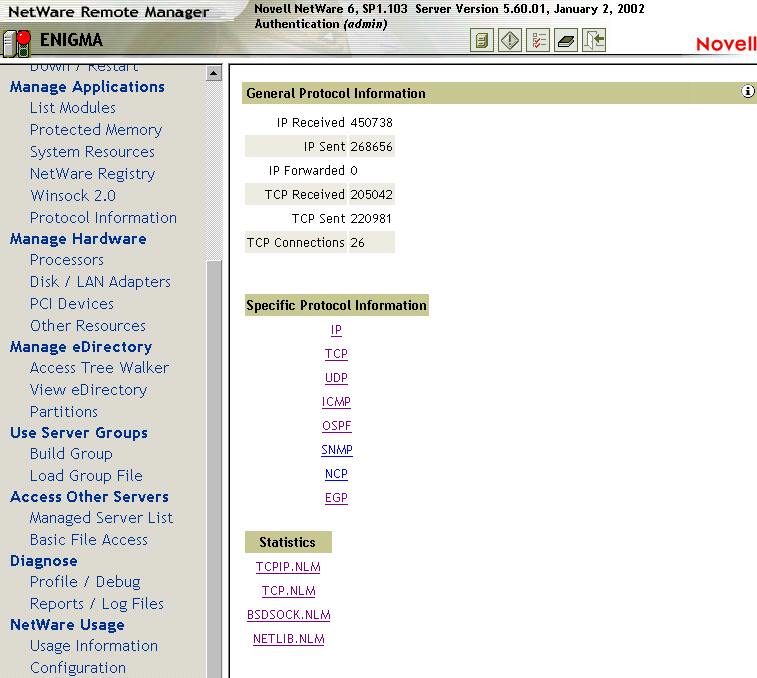Image resolution: width=757 pixels, height=678 pixels.
Task: Click Manage eDirectory heading
Action: point(81,347)
